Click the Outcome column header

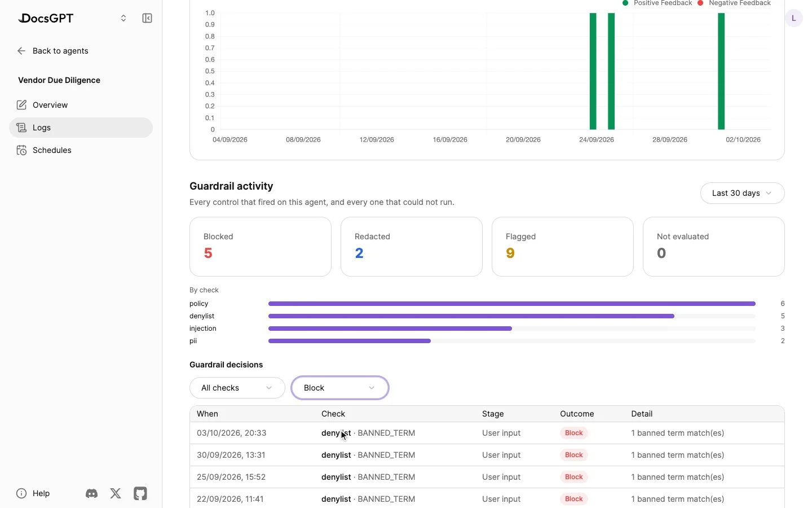tap(577, 414)
